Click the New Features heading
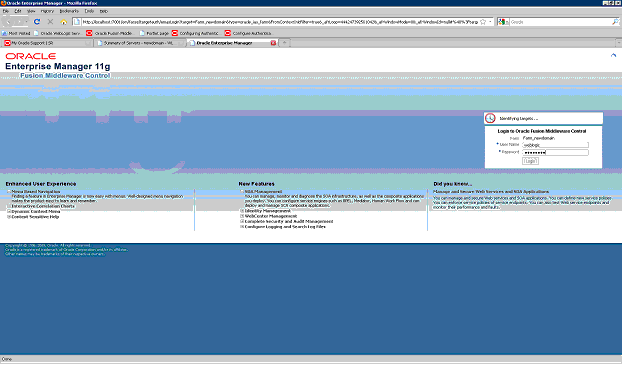 click(257, 184)
